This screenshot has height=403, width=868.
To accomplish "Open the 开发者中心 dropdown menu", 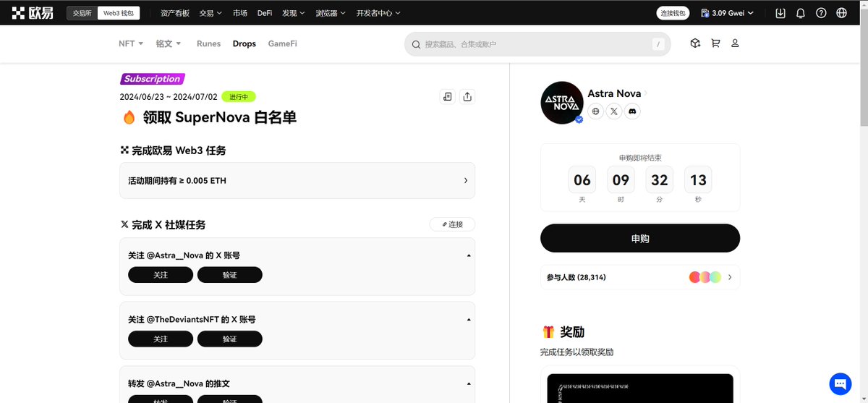I will pyautogui.click(x=378, y=13).
